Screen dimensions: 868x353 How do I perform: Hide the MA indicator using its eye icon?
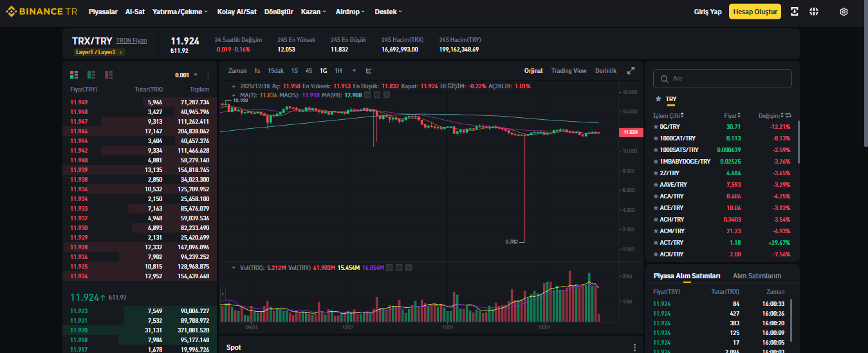click(367, 95)
